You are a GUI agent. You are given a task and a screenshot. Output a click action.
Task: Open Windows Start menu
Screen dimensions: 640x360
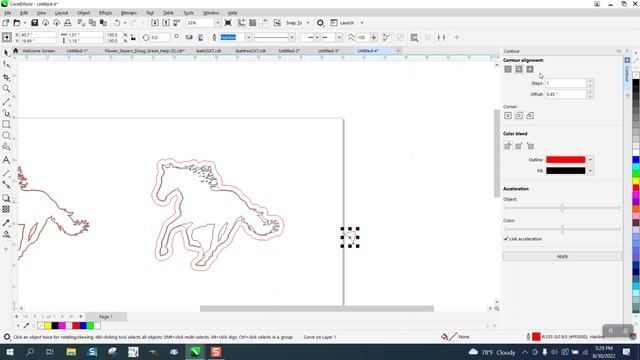9,352
